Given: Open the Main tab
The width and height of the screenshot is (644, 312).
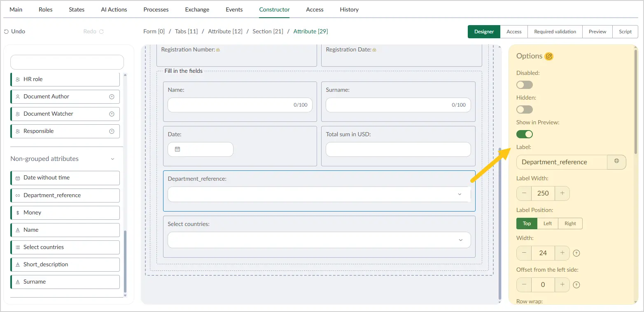Looking at the screenshot, I should [x=16, y=9].
